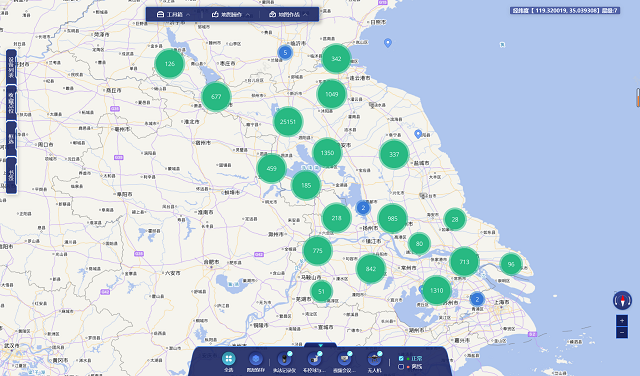Viewport: 640px width, 376px height.
Task: Select the 全选 select-all icon
Action: pyautogui.click(x=229, y=359)
